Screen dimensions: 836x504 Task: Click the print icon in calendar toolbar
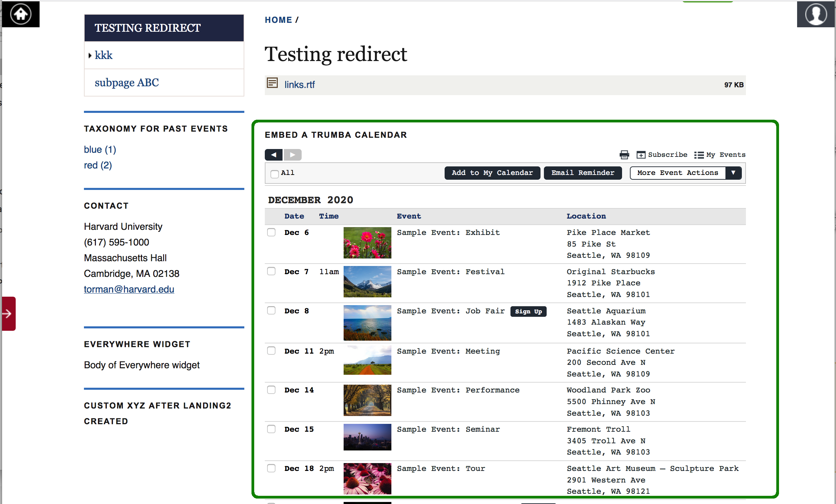pyautogui.click(x=623, y=154)
